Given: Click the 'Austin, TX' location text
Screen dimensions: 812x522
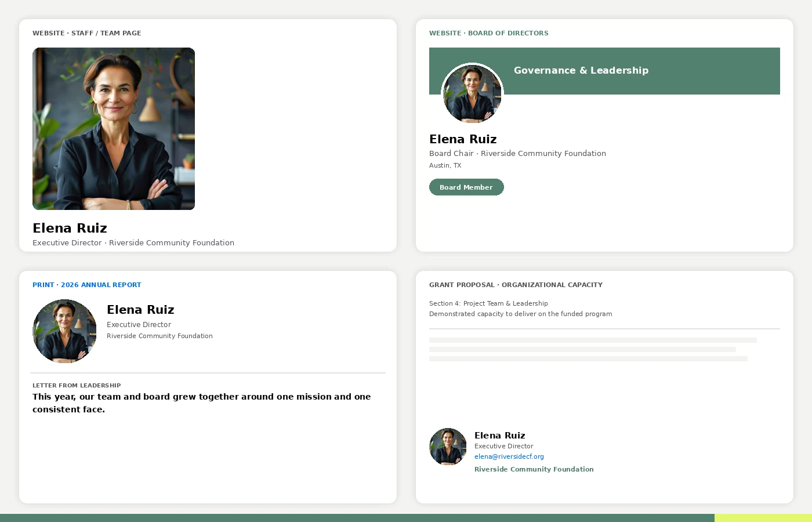Looking at the screenshot, I should coord(445,165).
